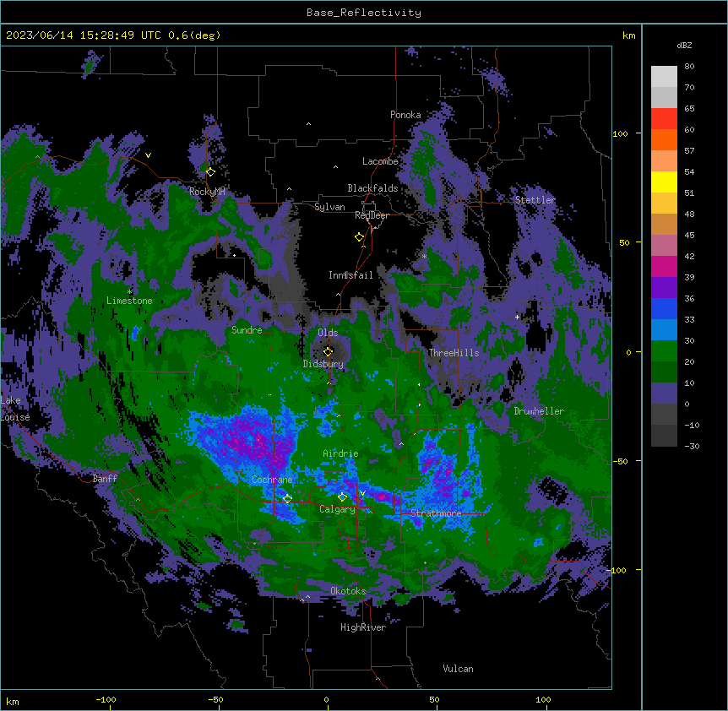Select the light gray 65–70 dBZ legend swatch
Screen dimensions: 728x711
pos(664,97)
